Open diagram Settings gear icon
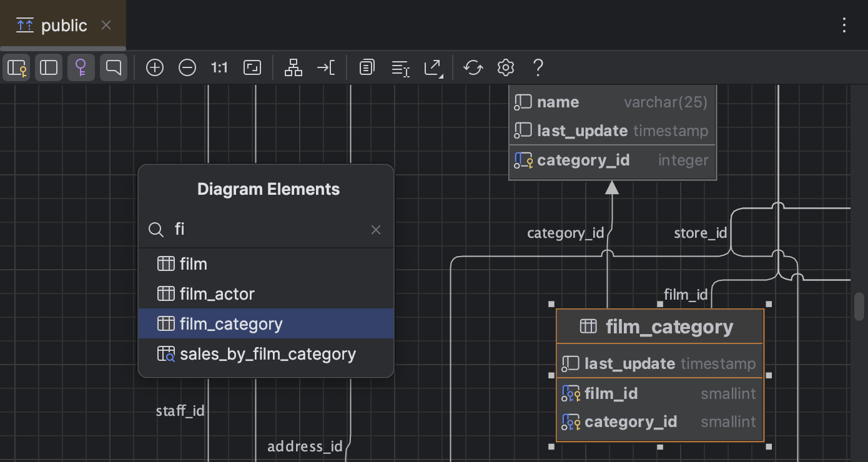 505,67
